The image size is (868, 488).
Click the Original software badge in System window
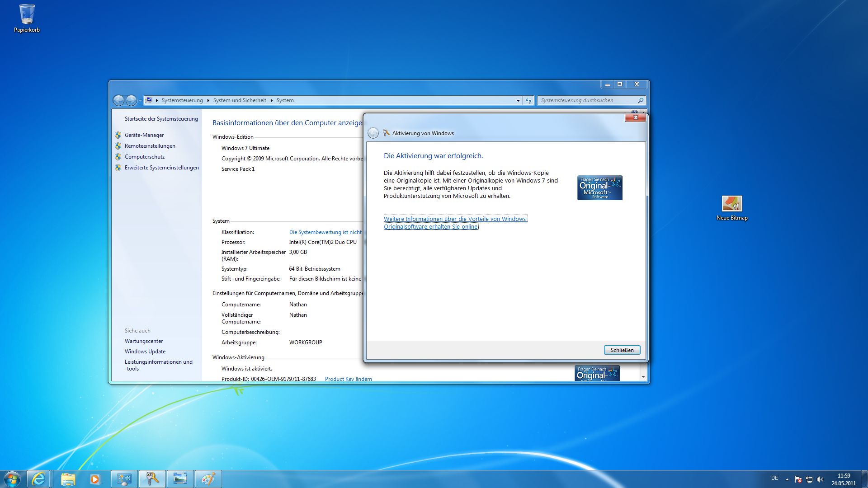(x=597, y=373)
